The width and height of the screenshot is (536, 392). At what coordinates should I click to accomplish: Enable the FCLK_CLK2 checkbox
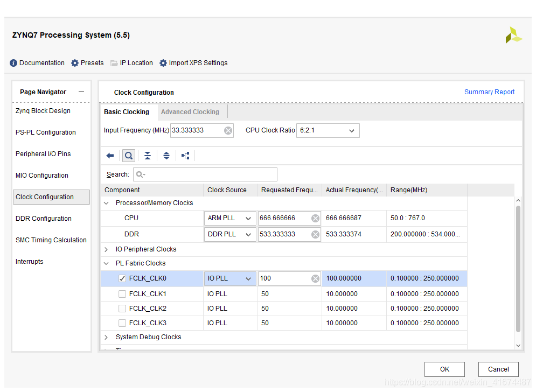122,309
